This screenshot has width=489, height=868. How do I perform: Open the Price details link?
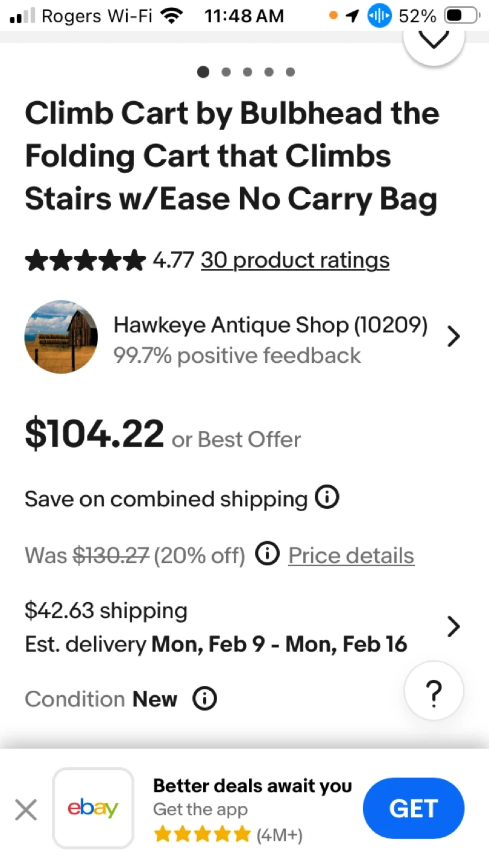pos(351,555)
